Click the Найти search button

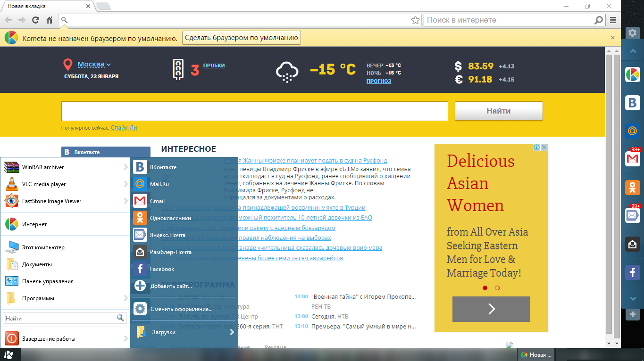499,111
